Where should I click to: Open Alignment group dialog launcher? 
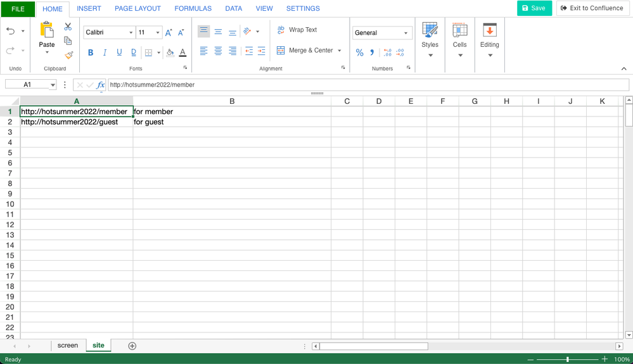(x=343, y=68)
